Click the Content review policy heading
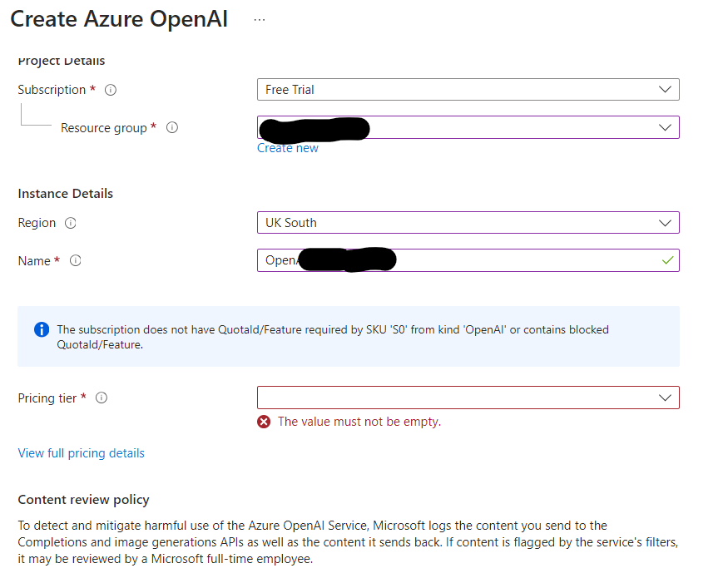The image size is (728, 578). tap(83, 500)
